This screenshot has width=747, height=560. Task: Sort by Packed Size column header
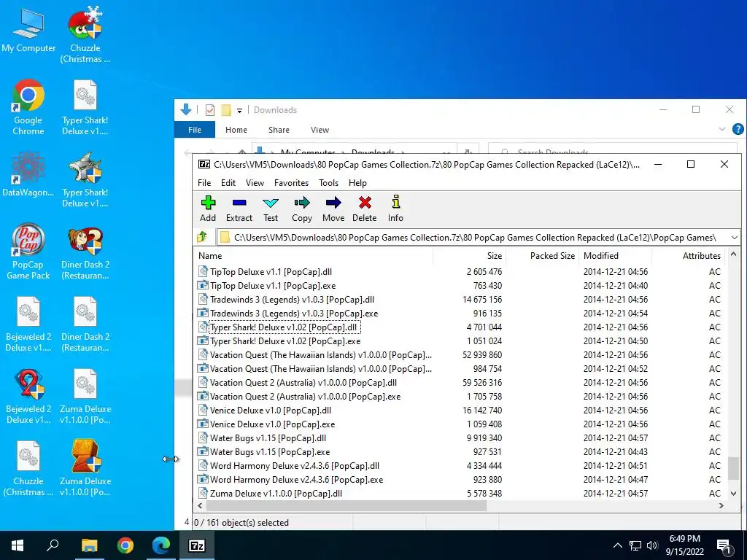point(542,256)
